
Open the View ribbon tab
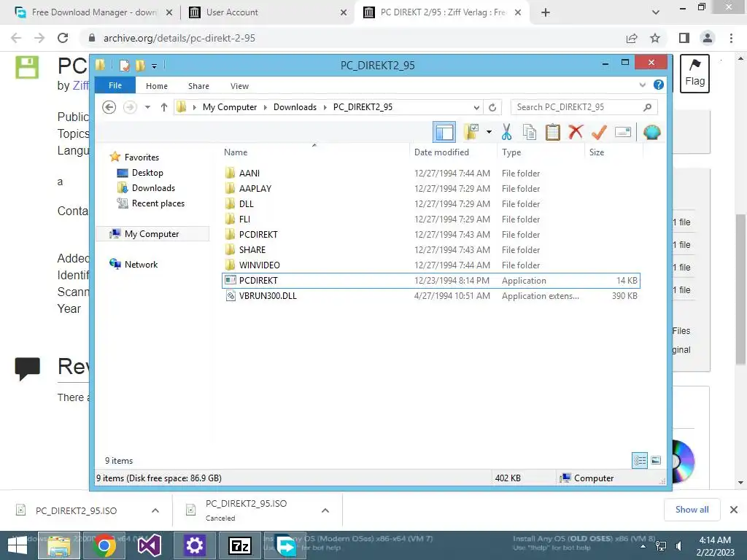click(x=239, y=86)
